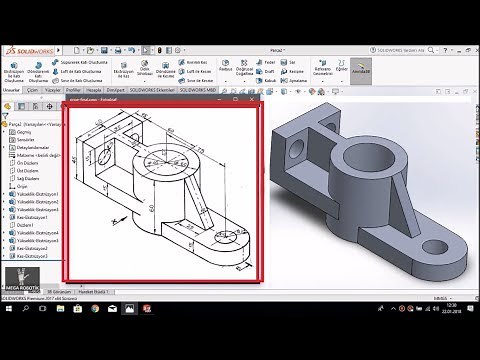This screenshot has height=360, width=480.
Task: Switch to the Çizim tab
Action: (x=32, y=90)
